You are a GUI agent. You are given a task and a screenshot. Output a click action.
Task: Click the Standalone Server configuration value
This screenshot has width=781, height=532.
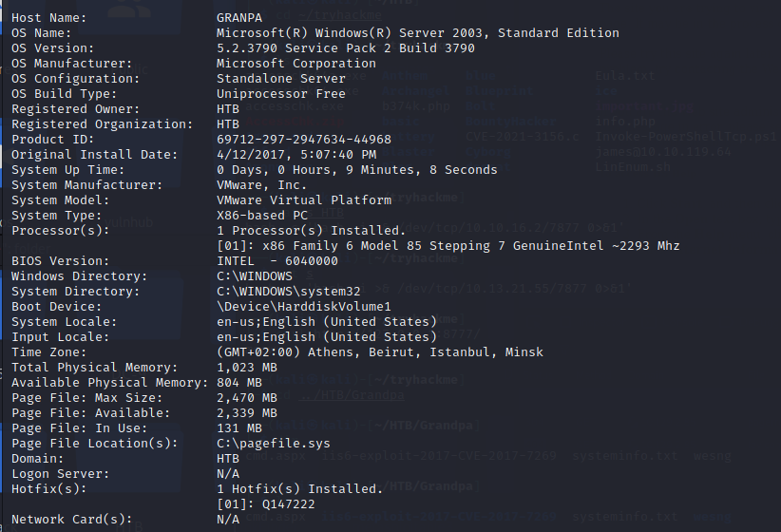click(280, 79)
